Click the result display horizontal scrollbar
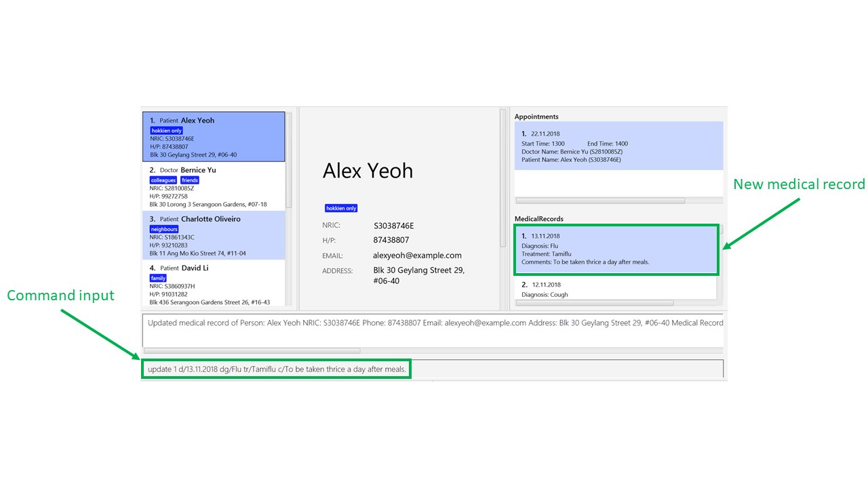 252,350
